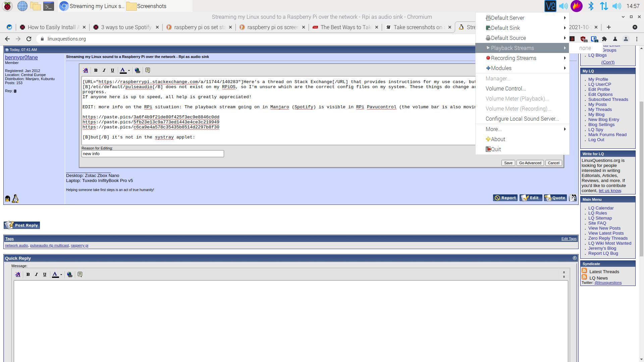Choose Configure Local Sound Server...
This screenshot has width=644, height=362.
coord(522,119)
